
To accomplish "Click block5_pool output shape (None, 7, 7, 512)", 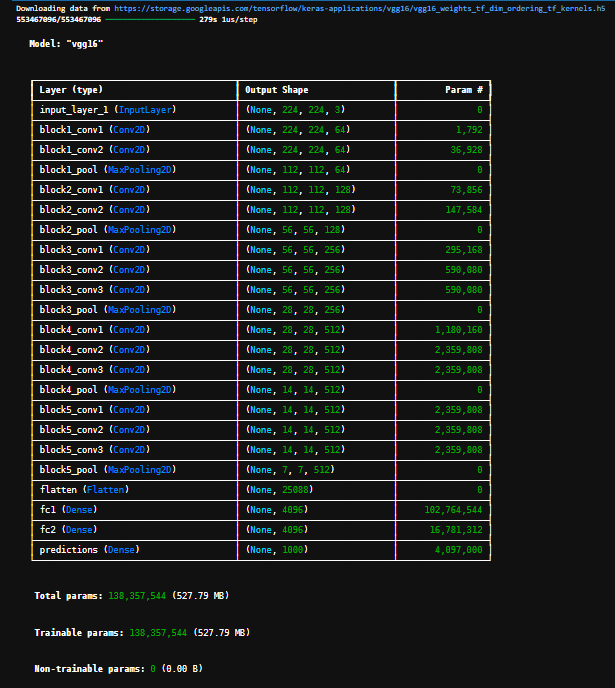I will click(x=290, y=470).
